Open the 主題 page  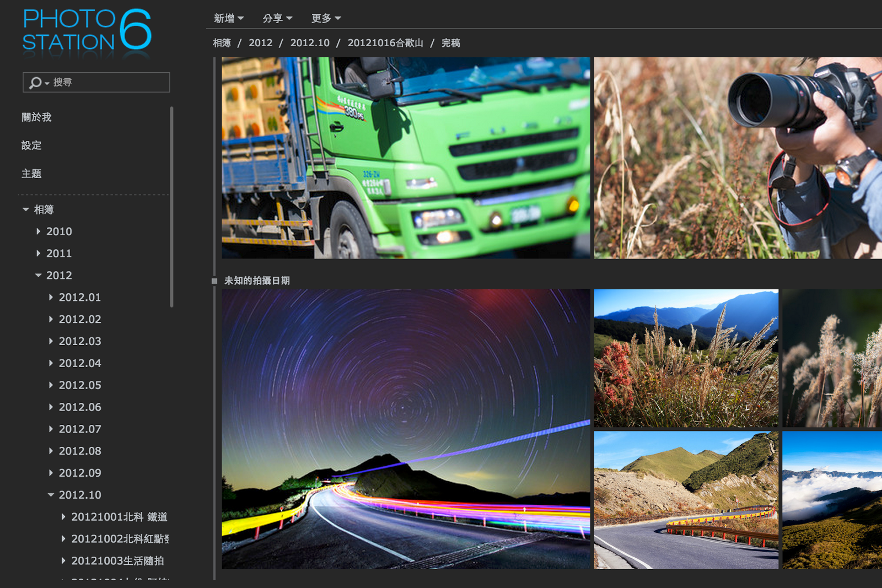(x=31, y=174)
